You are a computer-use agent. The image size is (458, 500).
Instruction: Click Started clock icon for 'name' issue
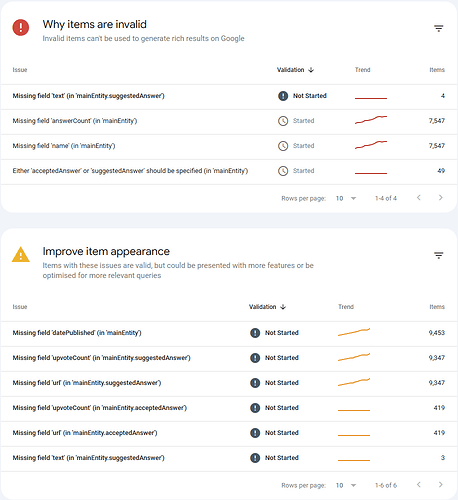[x=283, y=146]
